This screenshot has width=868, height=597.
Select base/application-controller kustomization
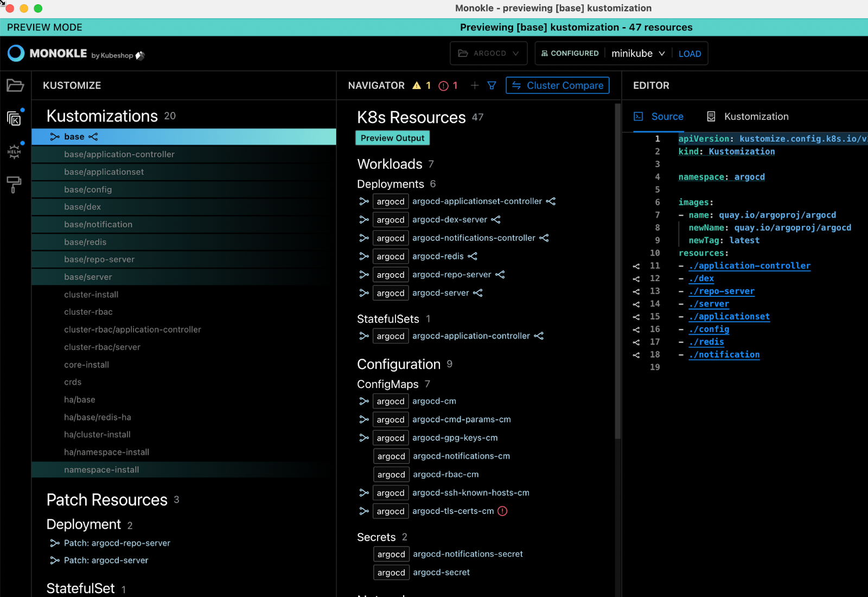(184, 154)
